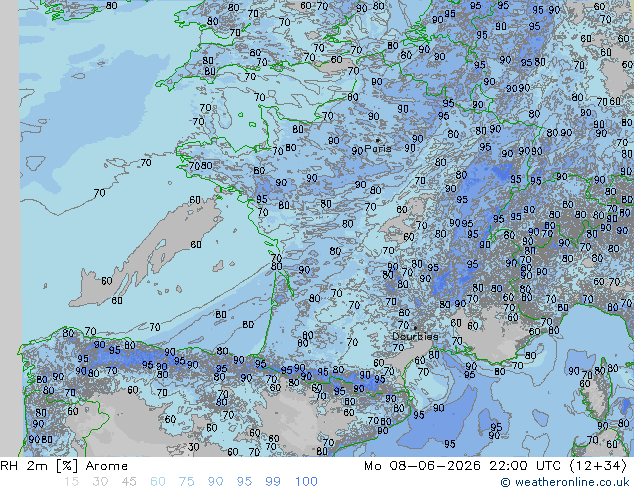Viewport: 634px width, 490px height.
Task: Click the black dot marking Paris
Action: [x=378, y=141]
